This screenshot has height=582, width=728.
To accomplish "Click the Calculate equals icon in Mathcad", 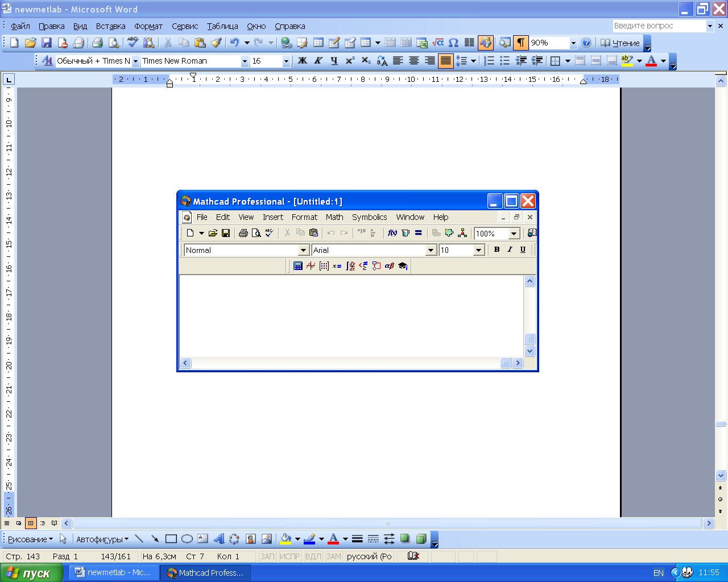I will [419, 233].
